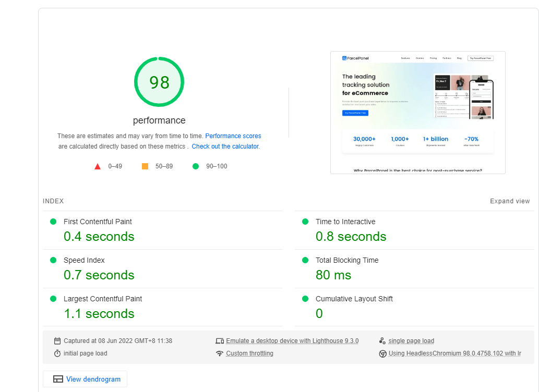Viewport: 539px width, 392px height.
Task: Click the View dendrogram button
Action: [85, 379]
